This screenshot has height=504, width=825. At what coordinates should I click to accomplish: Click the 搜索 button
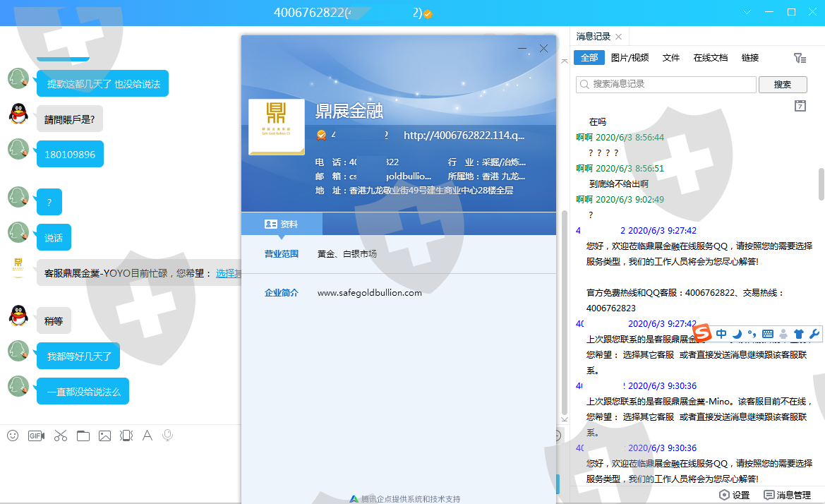782,85
